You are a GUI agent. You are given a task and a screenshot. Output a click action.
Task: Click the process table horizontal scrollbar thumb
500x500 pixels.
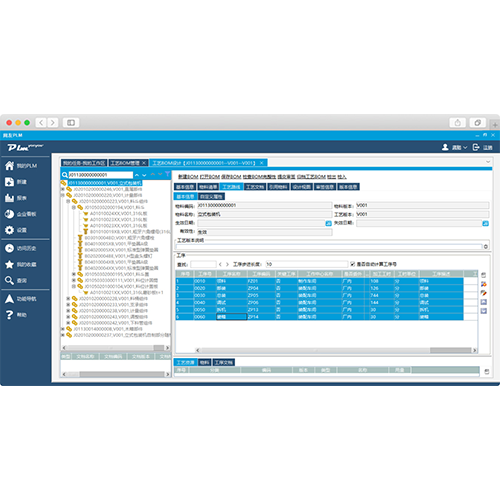coord(450,350)
